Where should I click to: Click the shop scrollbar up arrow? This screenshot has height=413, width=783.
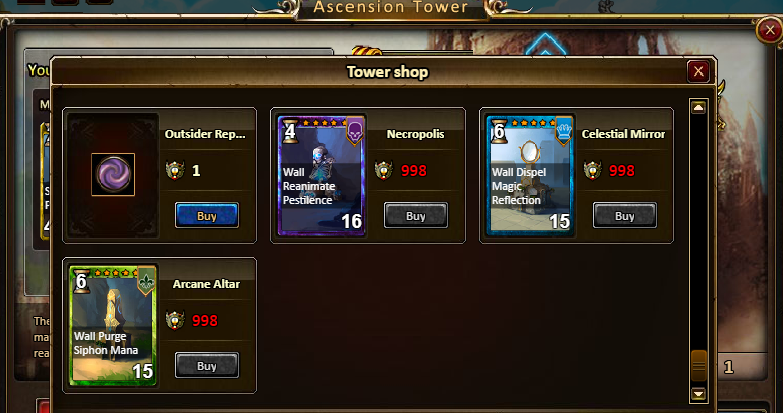coord(698,107)
